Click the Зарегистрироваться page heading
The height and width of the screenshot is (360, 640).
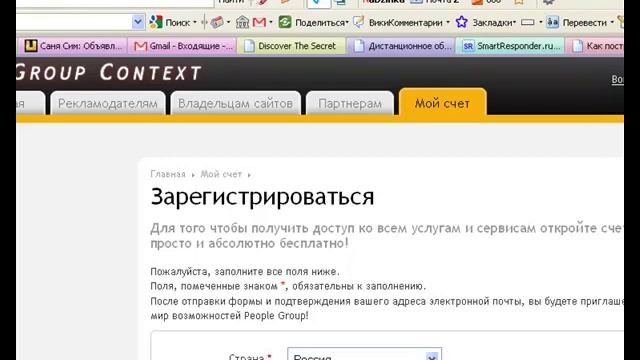[x=262, y=197]
